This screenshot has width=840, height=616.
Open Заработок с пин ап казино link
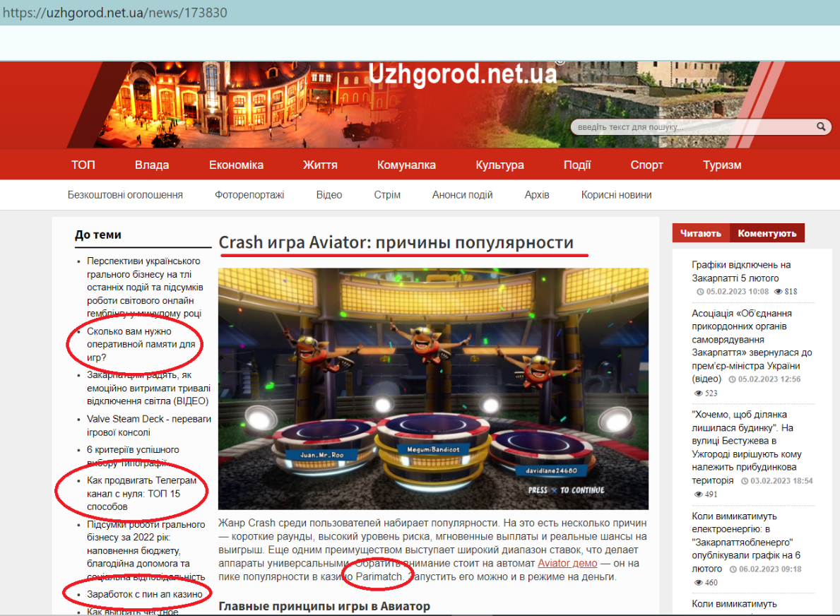point(145,594)
